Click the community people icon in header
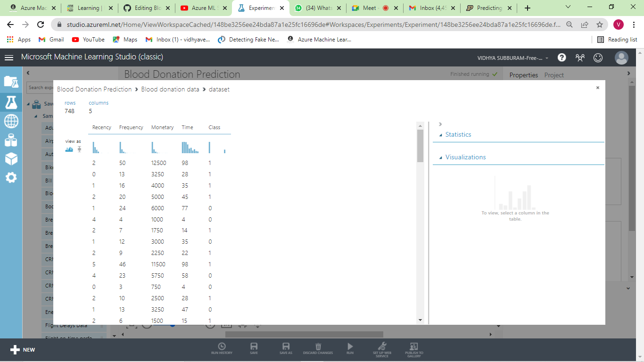The image size is (644, 362). [580, 58]
